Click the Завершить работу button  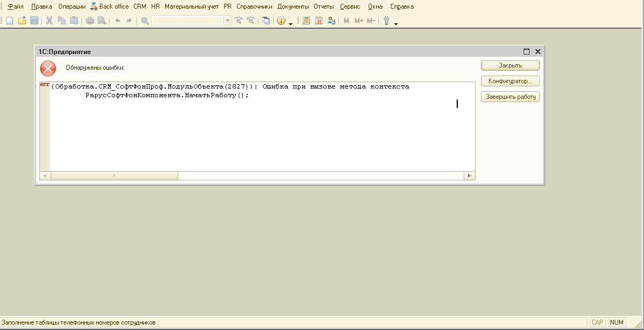click(510, 97)
